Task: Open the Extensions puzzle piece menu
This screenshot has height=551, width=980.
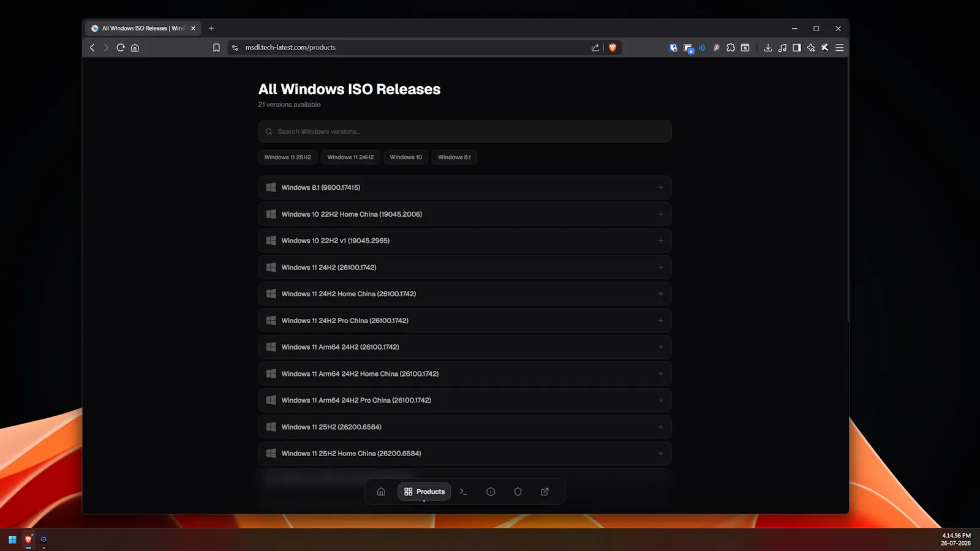Action: click(x=731, y=47)
